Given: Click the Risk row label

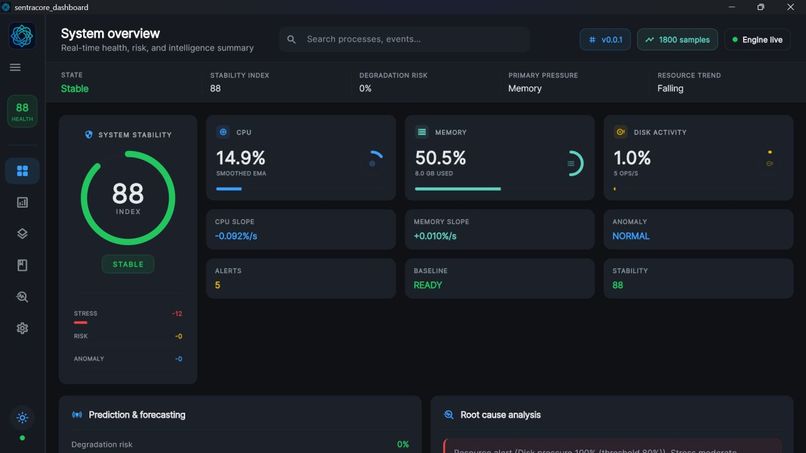Looking at the screenshot, I should click(81, 336).
